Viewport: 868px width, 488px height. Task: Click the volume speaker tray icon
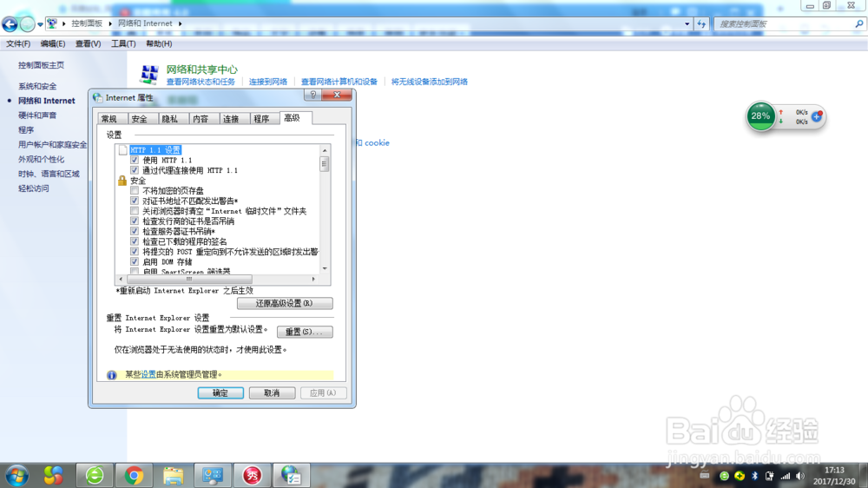pyautogui.click(x=800, y=476)
